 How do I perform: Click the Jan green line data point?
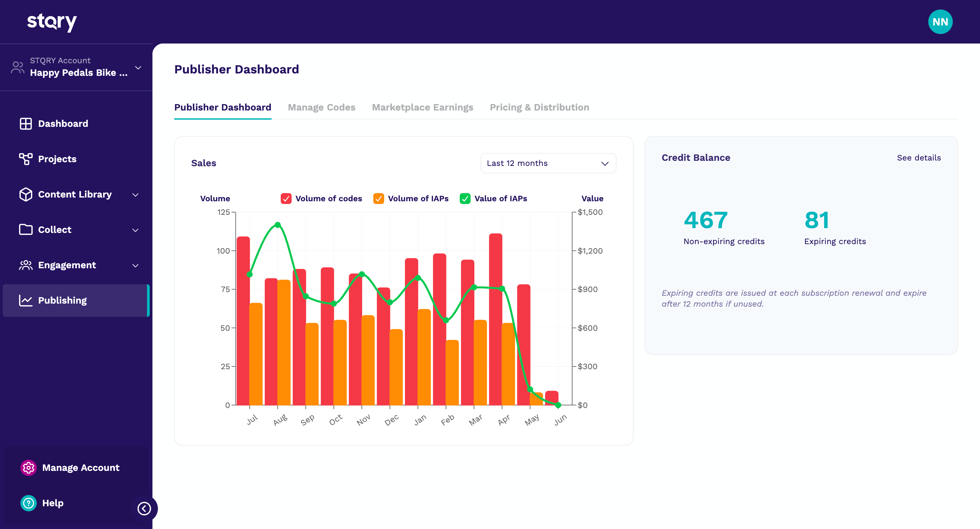418,278
